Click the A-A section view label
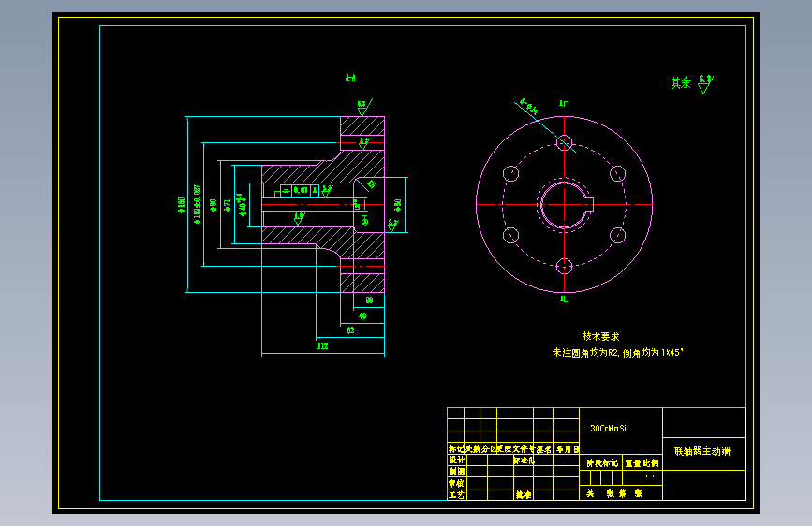This screenshot has height=526, width=812. [x=350, y=79]
